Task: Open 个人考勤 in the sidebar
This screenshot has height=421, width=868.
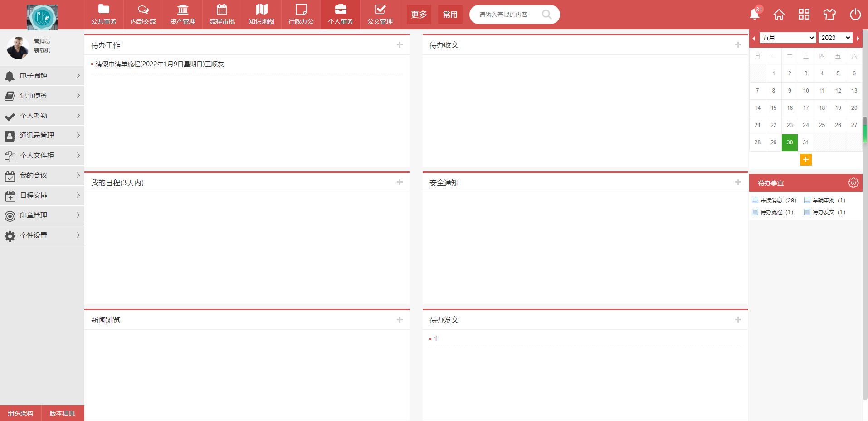Action: 42,116
